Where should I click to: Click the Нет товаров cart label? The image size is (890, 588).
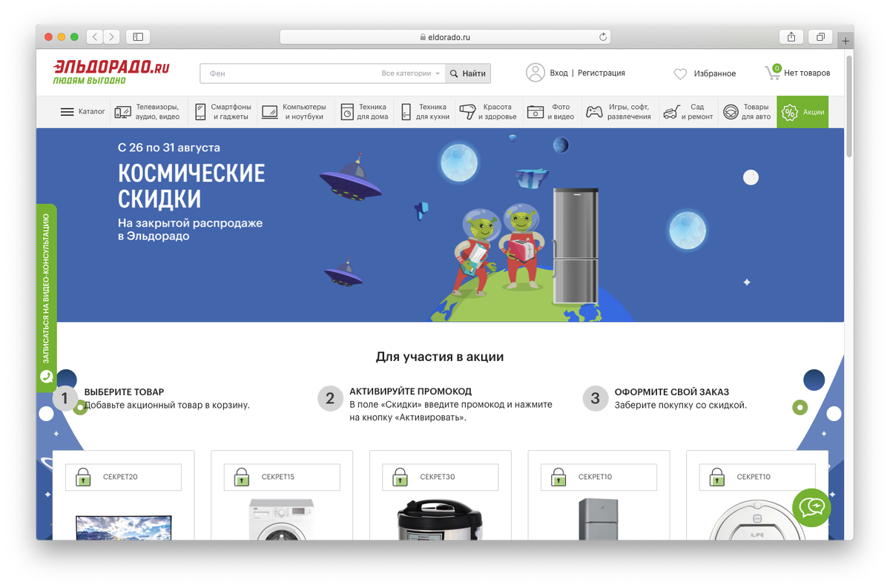[807, 73]
